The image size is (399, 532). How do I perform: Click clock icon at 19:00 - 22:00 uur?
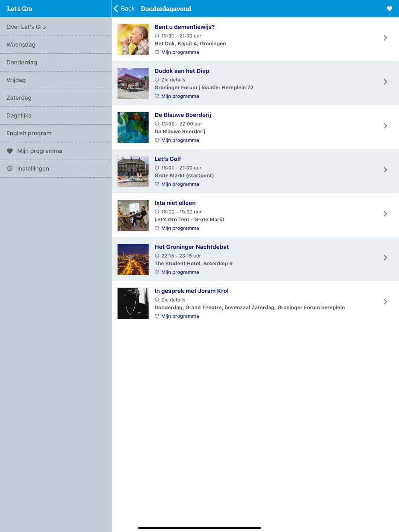(157, 124)
